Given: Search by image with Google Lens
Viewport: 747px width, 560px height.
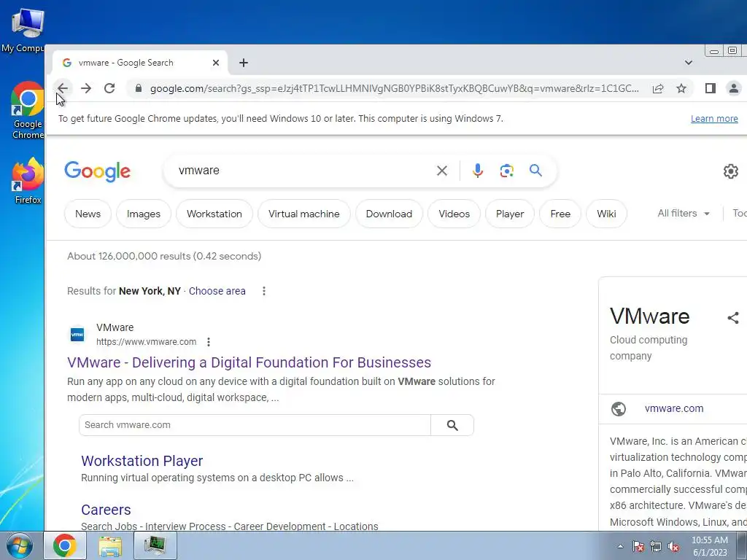Looking at the screenshot, I should click(507, 171).
